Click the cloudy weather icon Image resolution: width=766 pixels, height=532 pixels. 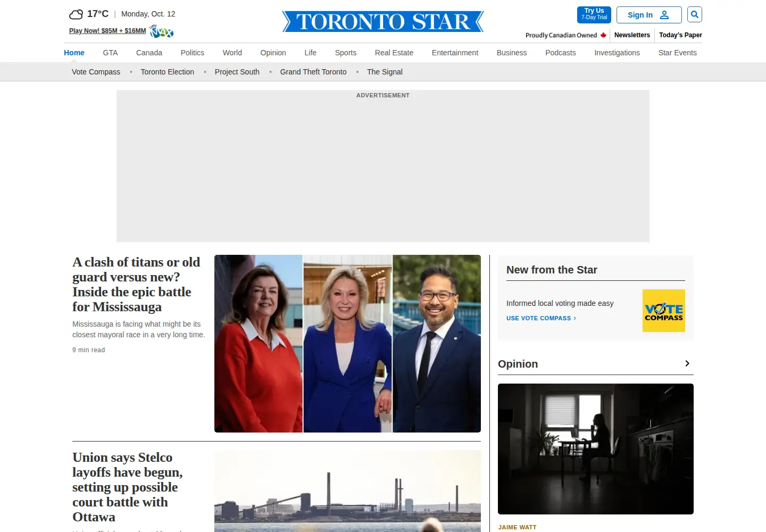pos(76,14)
